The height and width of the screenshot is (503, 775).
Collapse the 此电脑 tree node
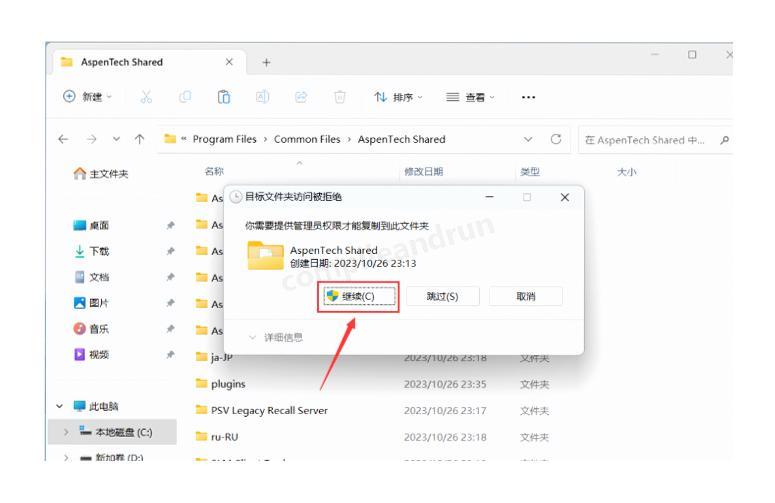[59, 406]
